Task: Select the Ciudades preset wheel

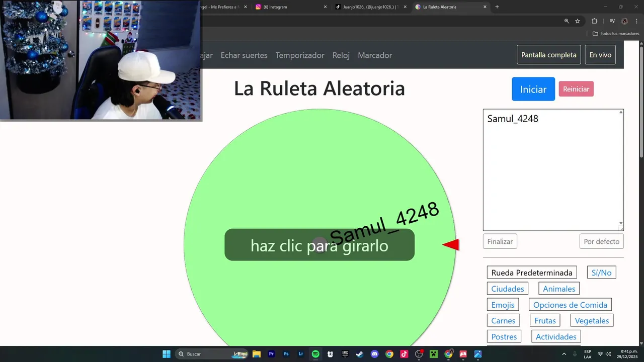Action: point(508,289)
